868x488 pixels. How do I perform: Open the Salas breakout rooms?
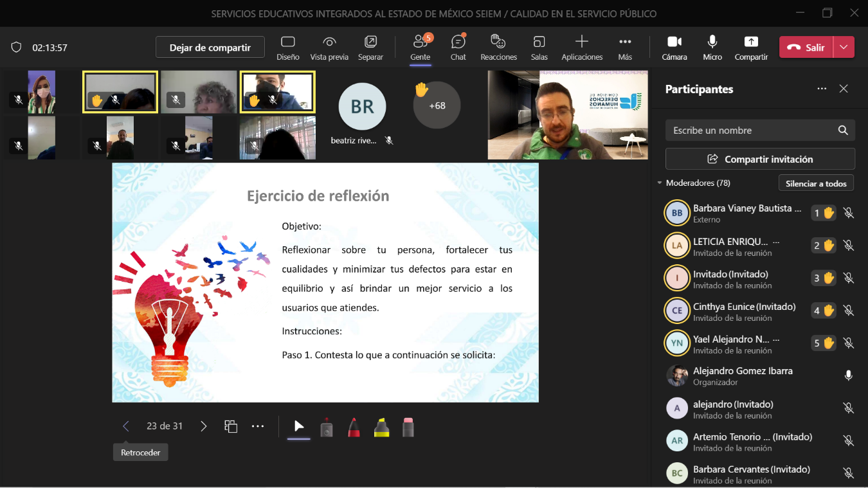[539, 48]
